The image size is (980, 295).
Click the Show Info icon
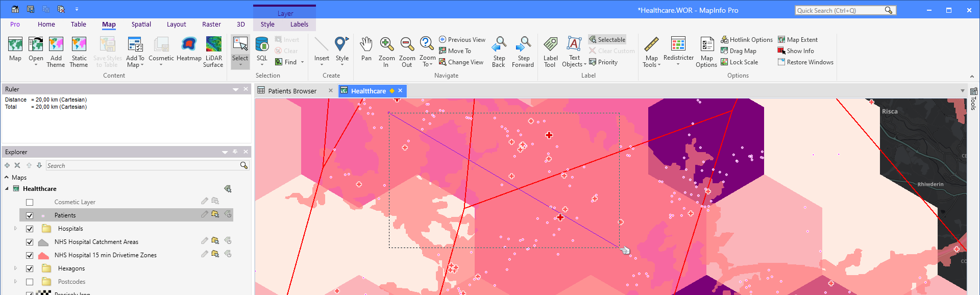pos(781,51)
